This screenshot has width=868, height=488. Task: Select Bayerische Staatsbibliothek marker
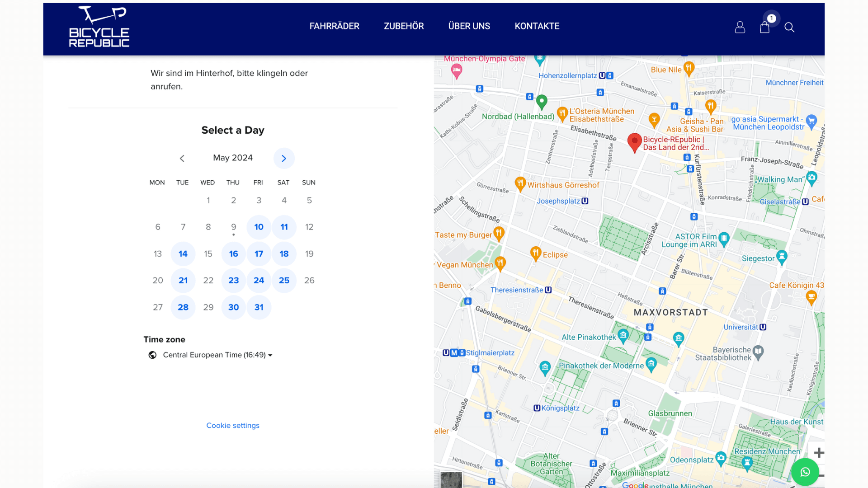click(x=758, y=352)
